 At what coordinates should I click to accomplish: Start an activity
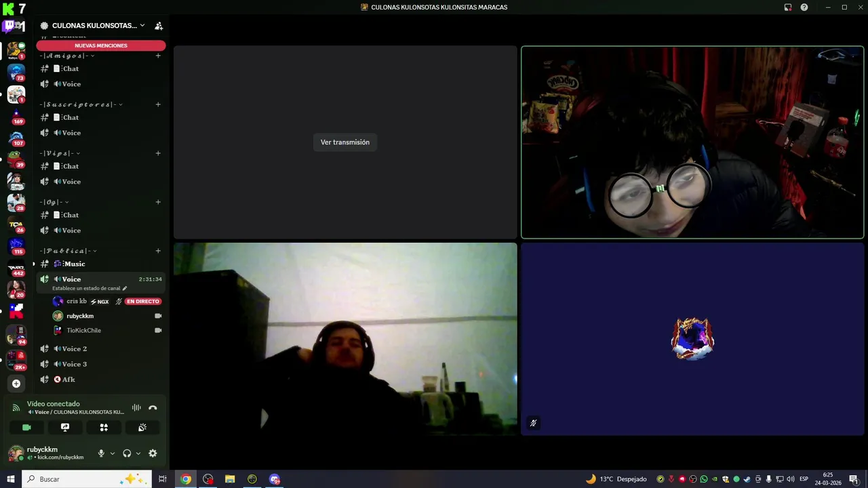(x=104, y=428)
